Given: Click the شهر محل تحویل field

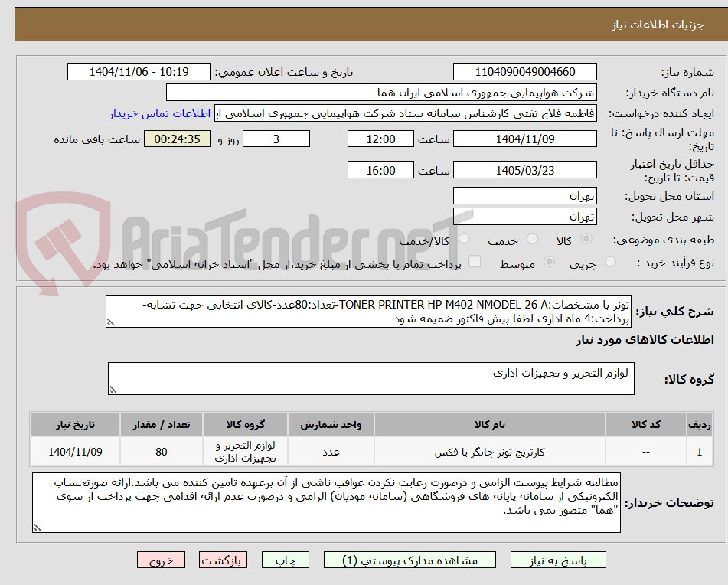Looking at the screenshot, I should tap(524, 217).
